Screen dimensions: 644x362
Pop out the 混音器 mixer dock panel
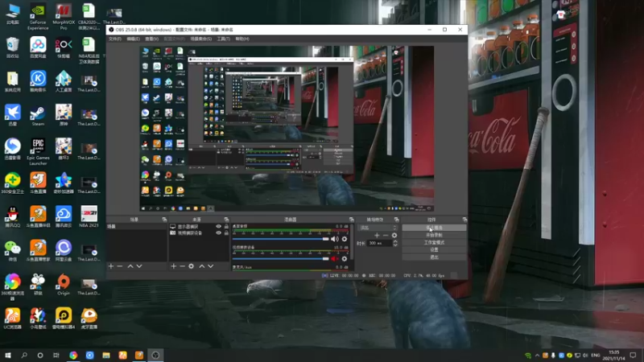pyautogui.click(x=351, y=220)
